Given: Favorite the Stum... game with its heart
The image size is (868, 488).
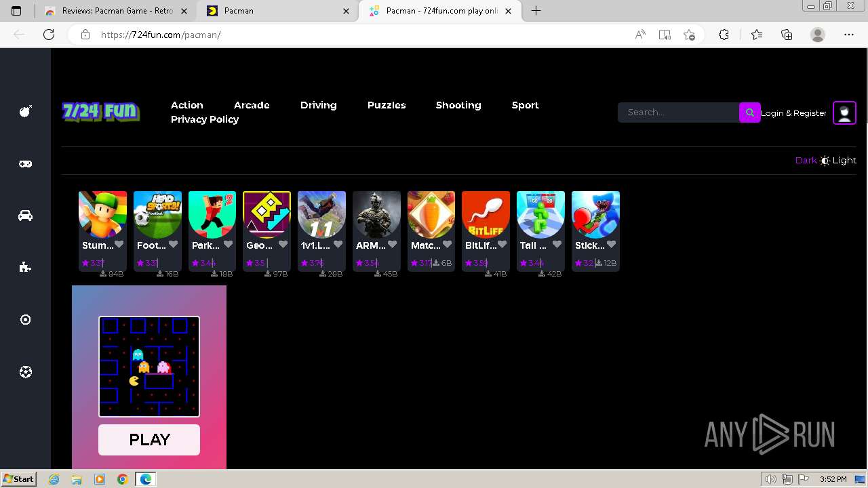Looking at the screenshot, I should click(119, 245).
